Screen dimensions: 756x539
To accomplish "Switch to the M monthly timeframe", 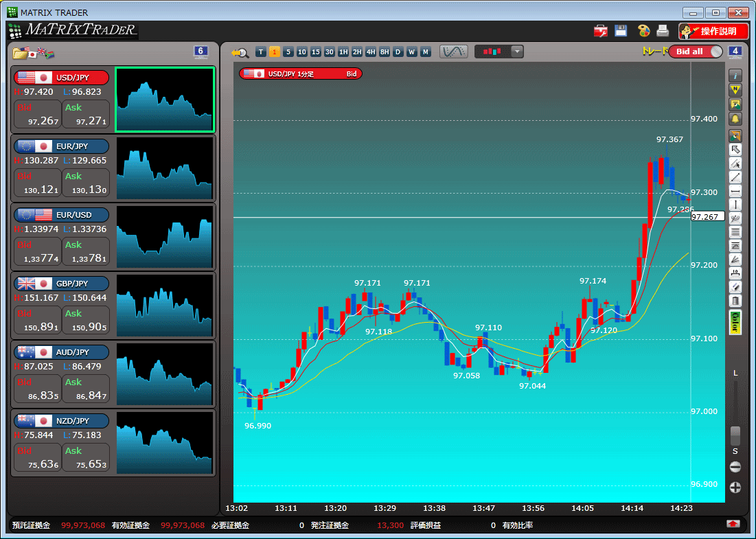I will click(x=425, y=52).
